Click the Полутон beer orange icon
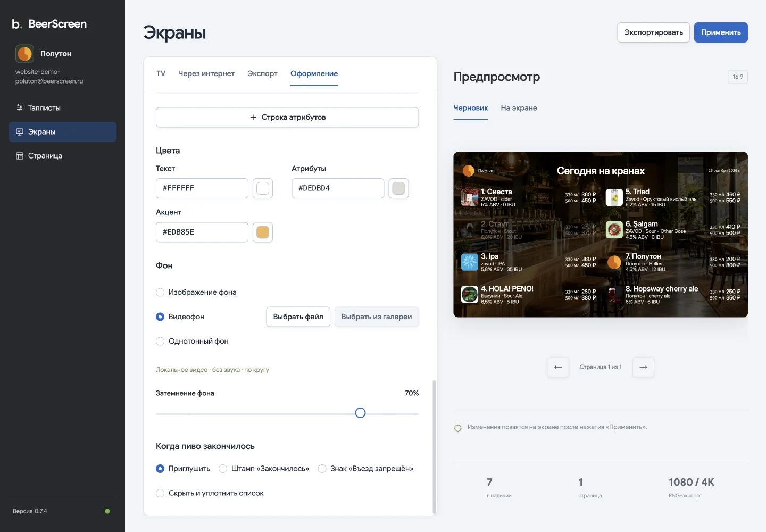The width and height of the screenshot is (766, 532). (614, 262)
